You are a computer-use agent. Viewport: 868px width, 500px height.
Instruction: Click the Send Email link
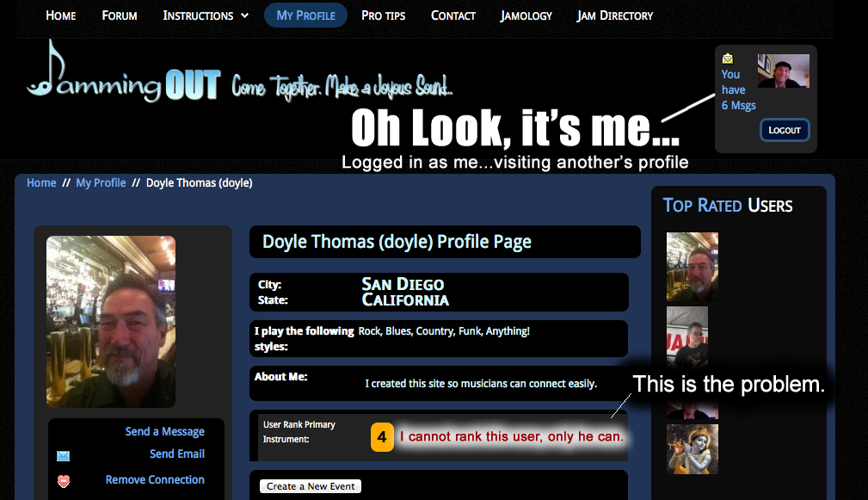pyautogui.click(x=177, y=454)
